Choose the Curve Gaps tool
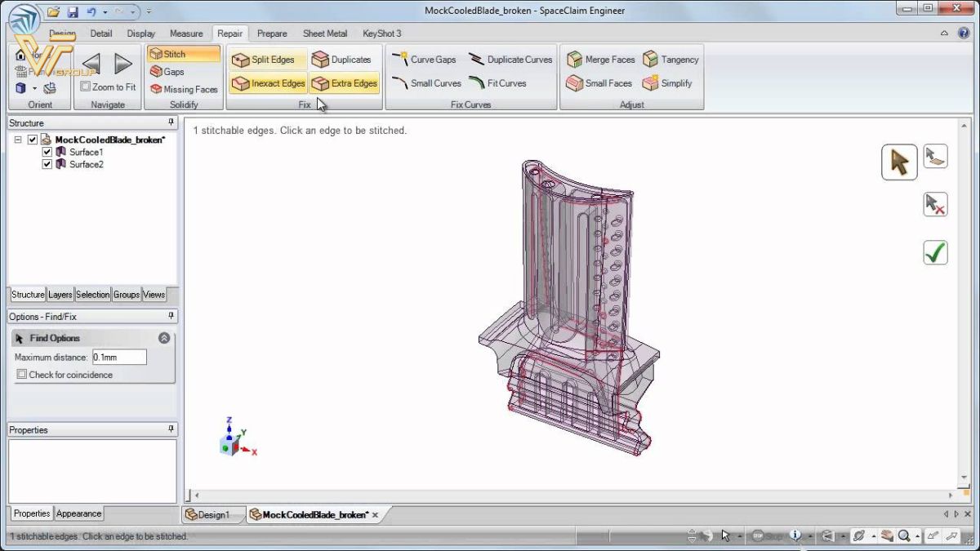Screen dimensions: 980x551 pyautogui.click(x=424, y=60)
